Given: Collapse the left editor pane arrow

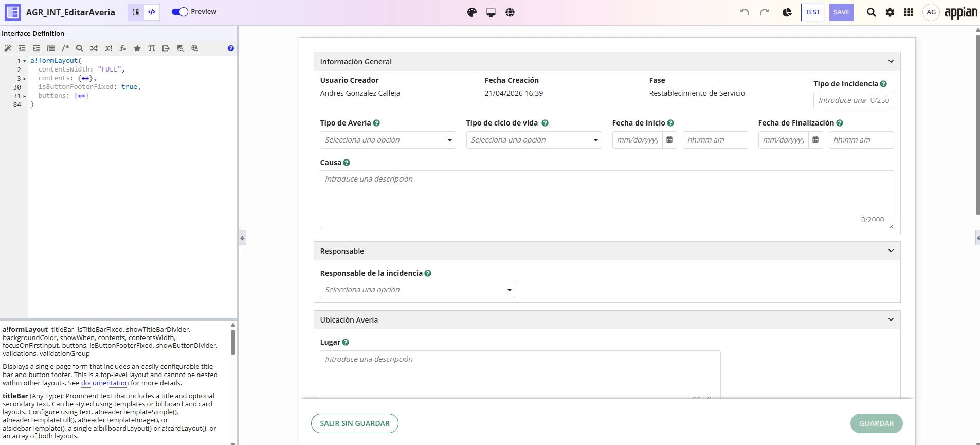Looking at the screenshot, I should point(242,238).
